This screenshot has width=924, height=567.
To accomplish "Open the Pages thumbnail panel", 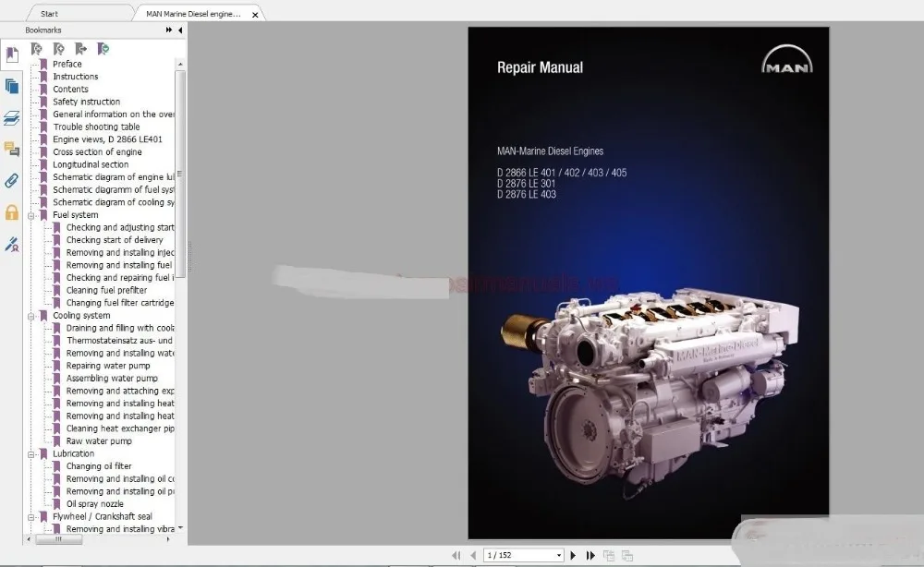I will [x=11, y=87].
